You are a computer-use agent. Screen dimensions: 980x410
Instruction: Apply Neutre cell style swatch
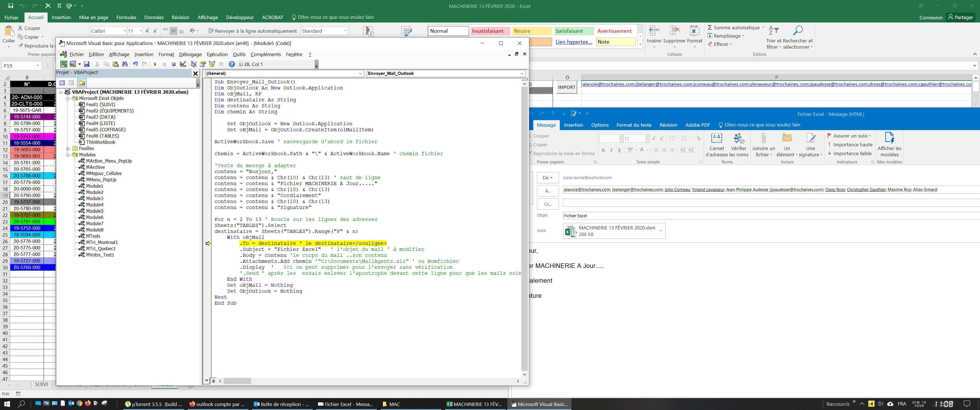pos(532,31)
